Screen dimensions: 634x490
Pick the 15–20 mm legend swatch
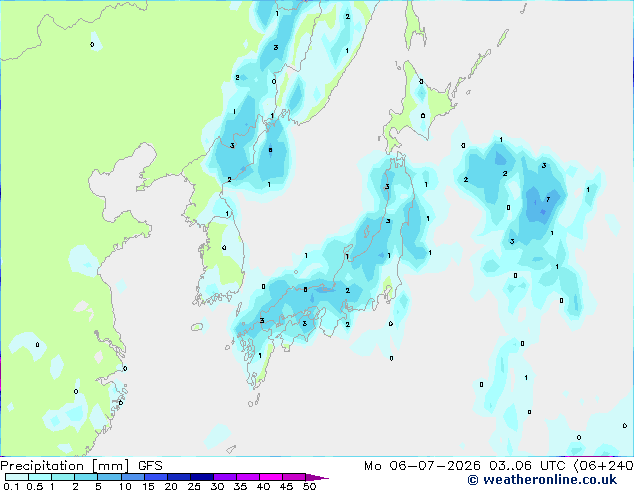(156, 477)
